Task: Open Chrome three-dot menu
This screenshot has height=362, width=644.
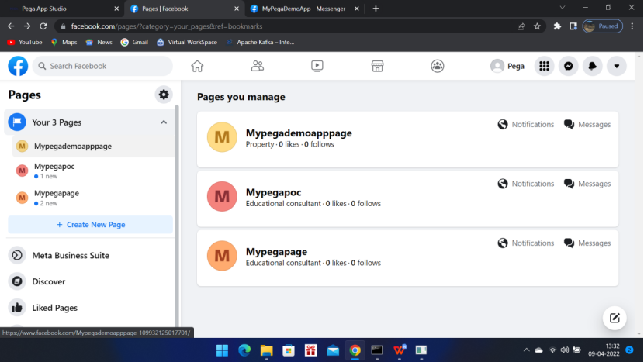Action: pos(632,26)
